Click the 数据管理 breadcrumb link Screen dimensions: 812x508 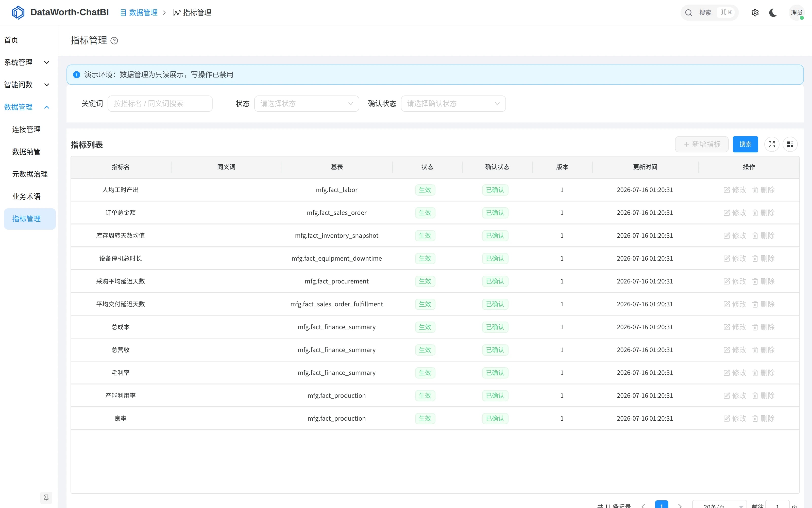click(x=139, y=12)
